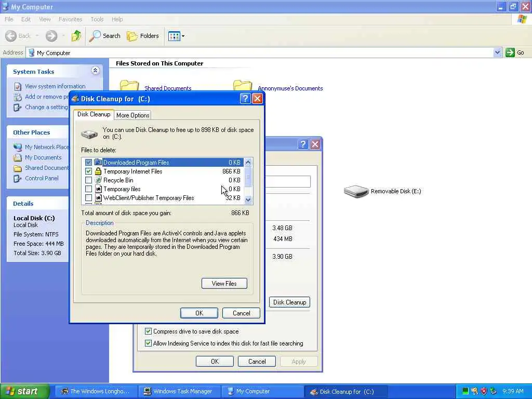The image size is (532, 399).
Task: Open the Favorites menu
Action: coord(70,19)
